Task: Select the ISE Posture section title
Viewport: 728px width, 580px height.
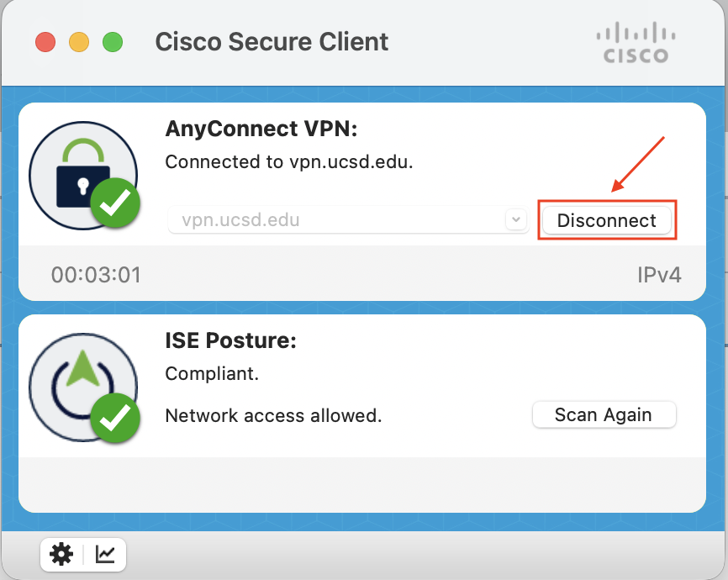Action: click(x=230, y=340)
